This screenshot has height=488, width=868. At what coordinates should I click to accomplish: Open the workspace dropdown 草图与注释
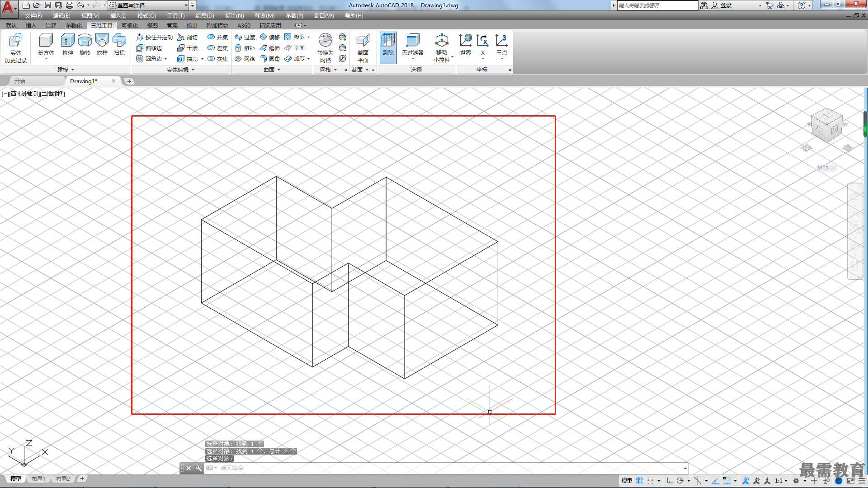pyautogui.click(x=148, y=5)
